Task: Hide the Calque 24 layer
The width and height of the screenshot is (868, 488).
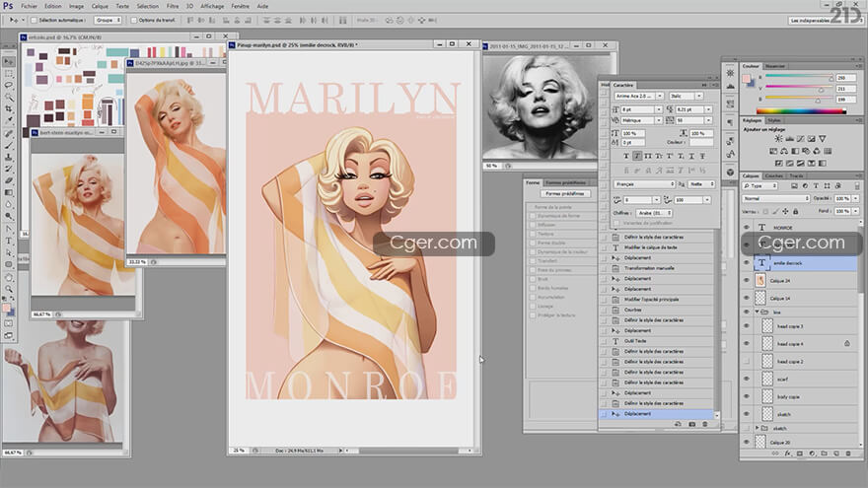Action: [x=747, y=281]
